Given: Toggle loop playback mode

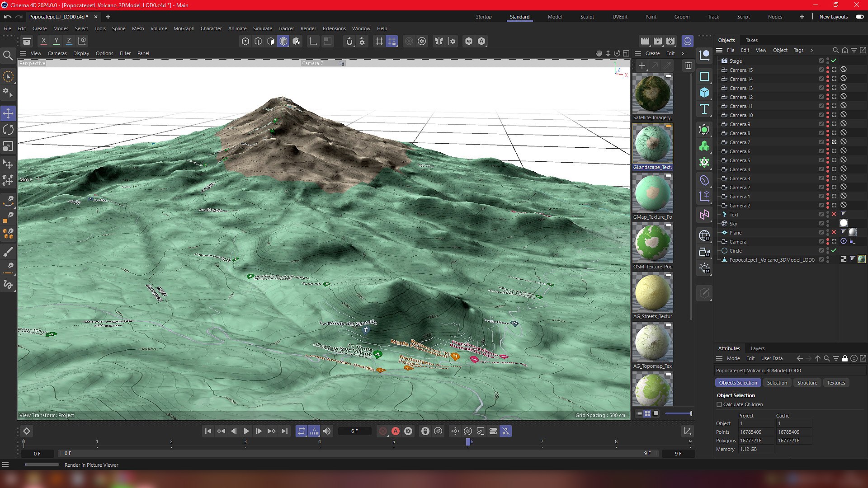Looking at the screenshot, I should (x=302, y=431).
